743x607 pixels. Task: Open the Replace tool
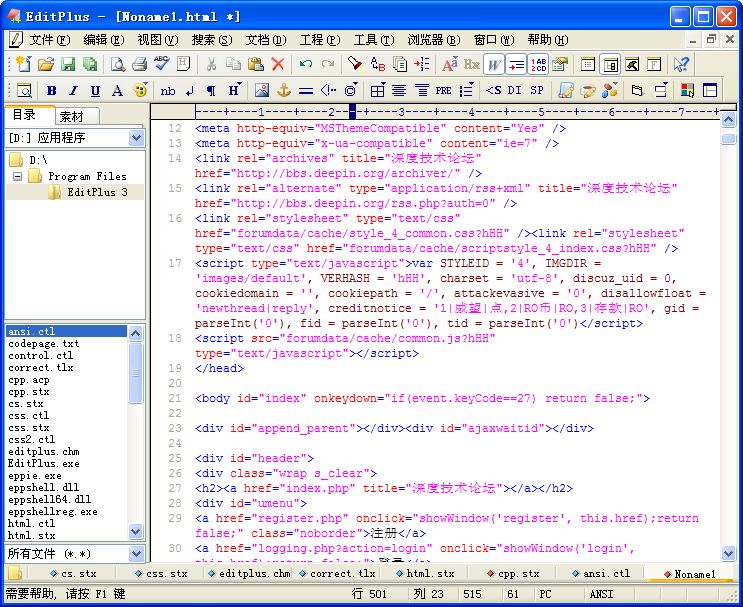pyautogui.click(x=378, y=64)
